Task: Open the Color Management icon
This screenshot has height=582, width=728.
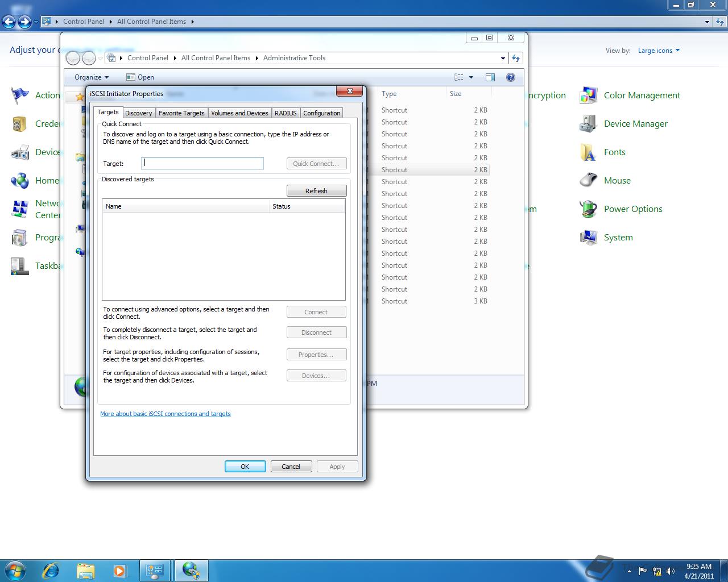Action: pos(589,95)
